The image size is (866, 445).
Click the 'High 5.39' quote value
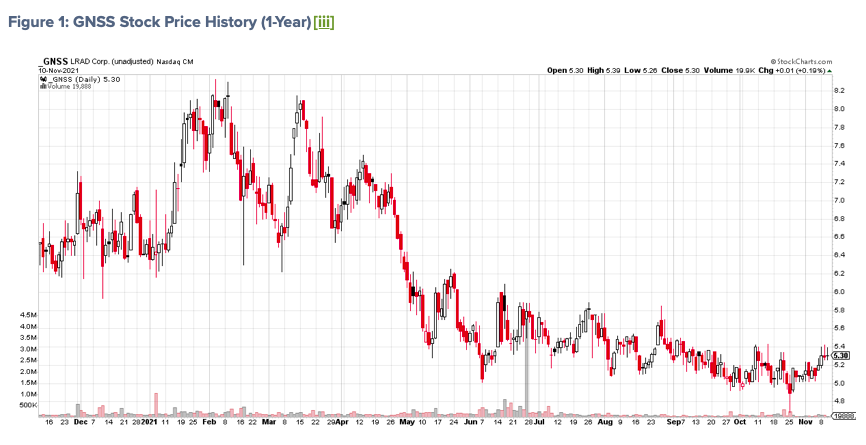[603, 71]
